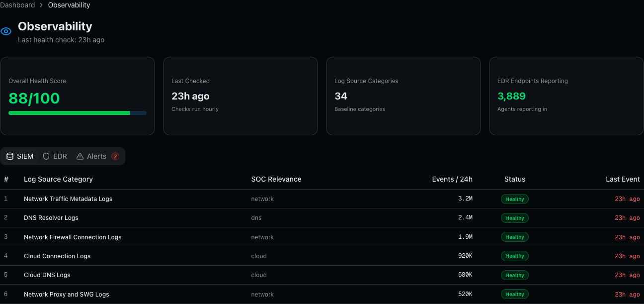Select Network Proxy and SWG Logs row

pos(322,294)
